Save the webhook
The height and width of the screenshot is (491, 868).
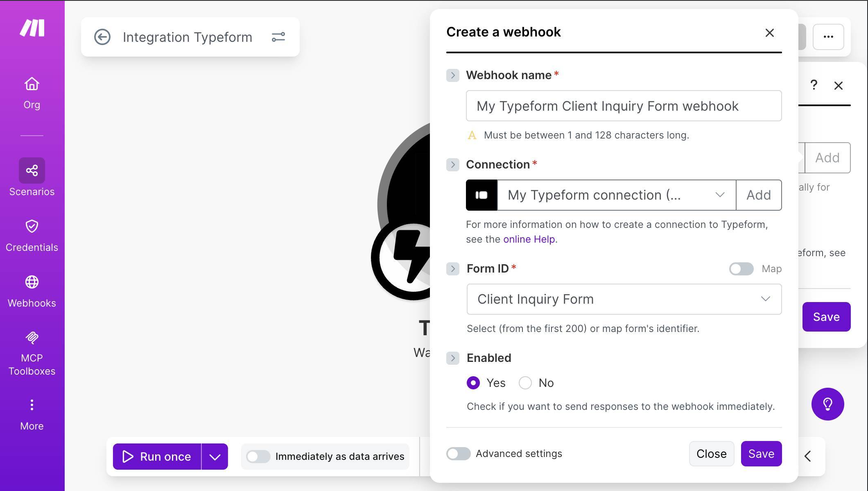pyautogui.click(x=761, y=454)
